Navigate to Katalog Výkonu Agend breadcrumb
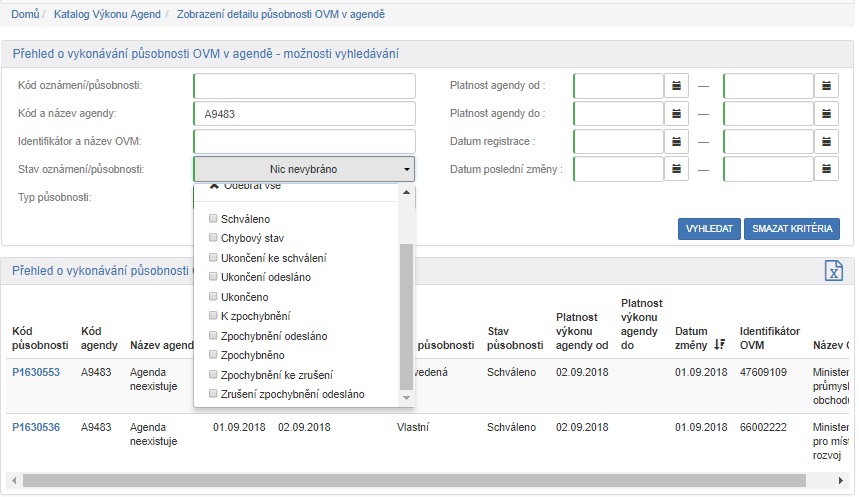859x497 pixels. click(108, 15)
